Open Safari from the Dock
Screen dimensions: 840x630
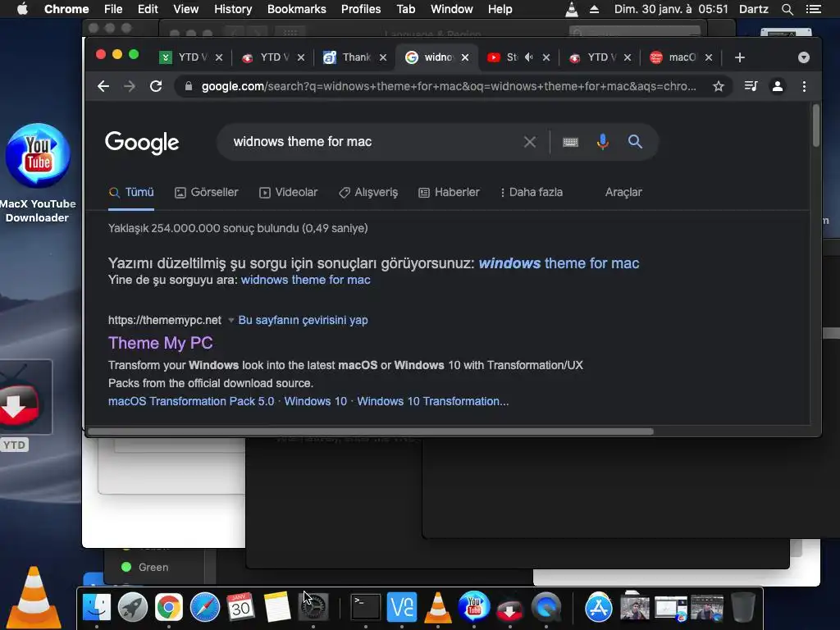[x=204, y=608]
